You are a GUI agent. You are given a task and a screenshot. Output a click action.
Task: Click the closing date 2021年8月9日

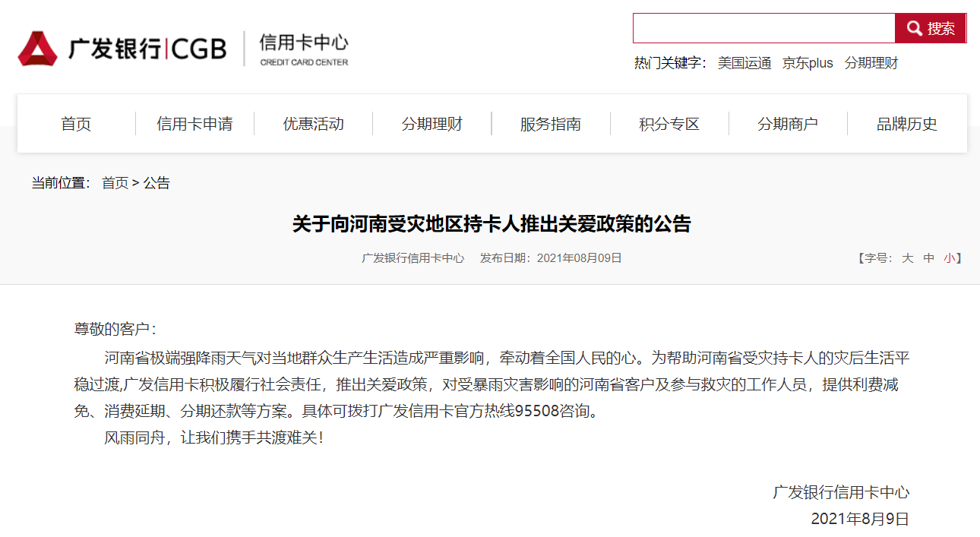tap(860, 520)
